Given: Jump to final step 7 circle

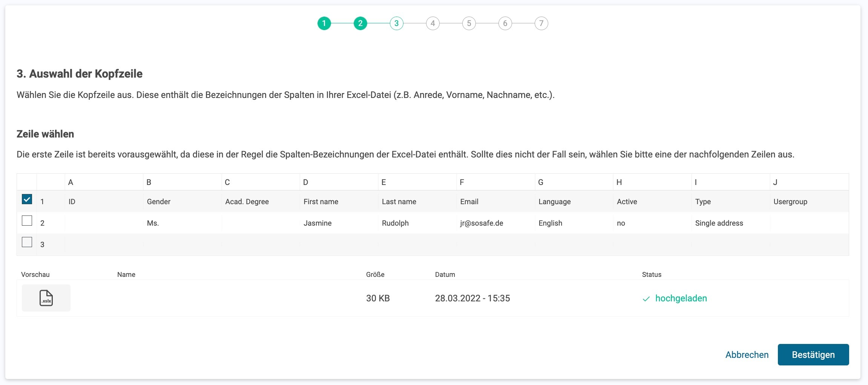Looking at the screenshot, I should (x=541, y=23).
